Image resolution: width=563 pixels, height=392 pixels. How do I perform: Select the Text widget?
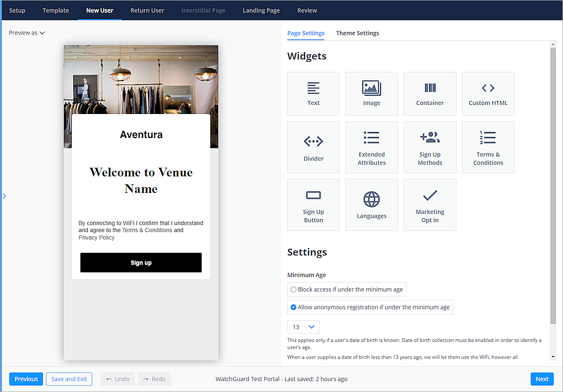point(313,93)
